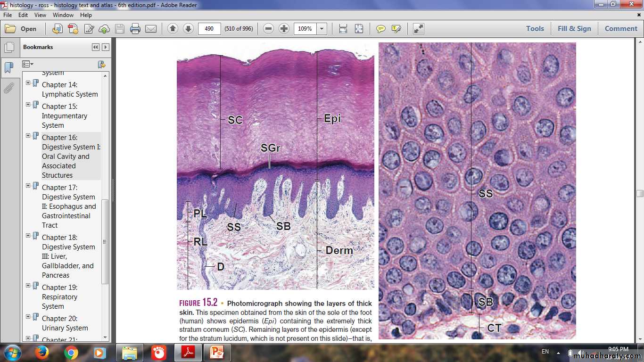The width and height of the screenshot is (644, 362).
Task: Toggle fit one full page view
Action: pos(359,29)
